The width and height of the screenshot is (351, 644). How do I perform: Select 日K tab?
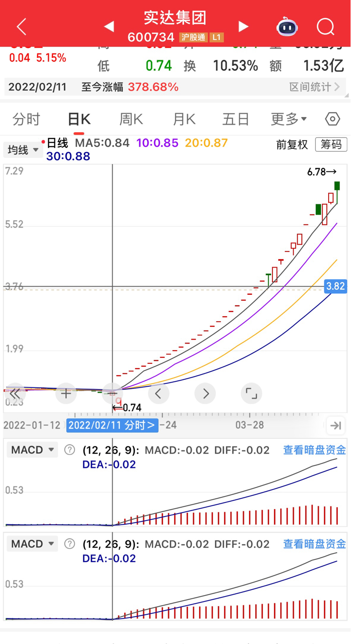79,119
